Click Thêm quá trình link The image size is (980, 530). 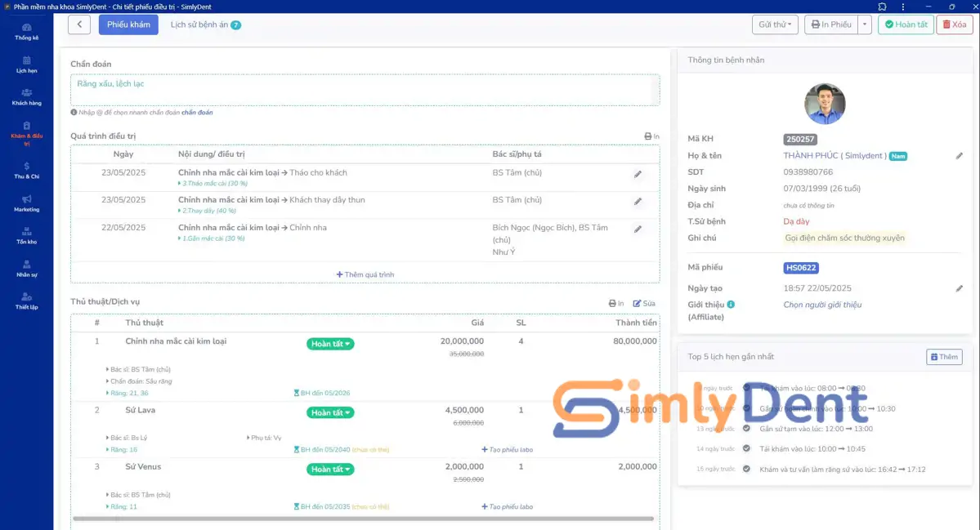coord(365,274)
